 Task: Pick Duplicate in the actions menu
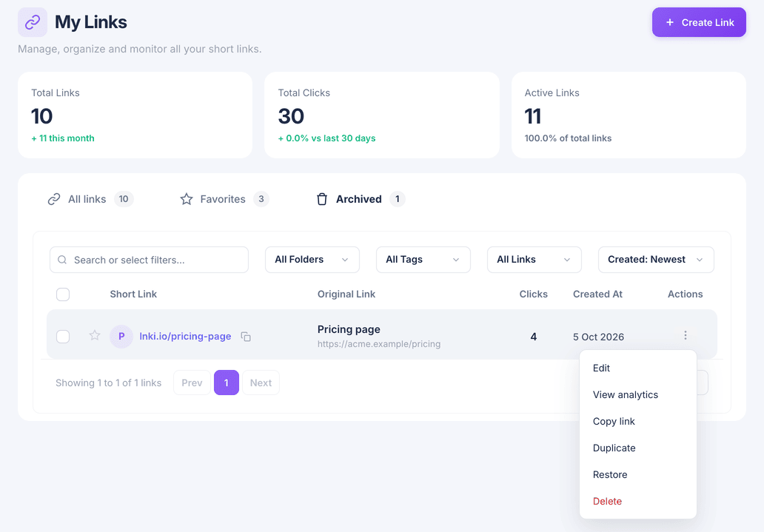pyautogui.click(x=638, y=448)
